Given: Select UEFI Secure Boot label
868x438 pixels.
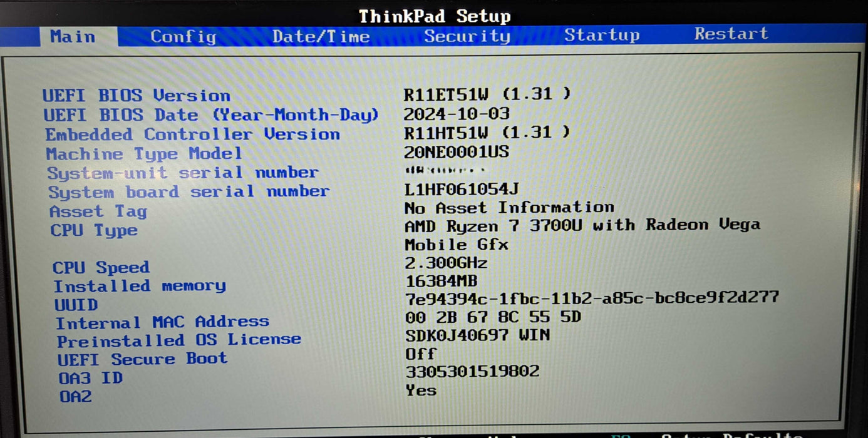Looking at the screenshot, I should click(x=143, y=360).
